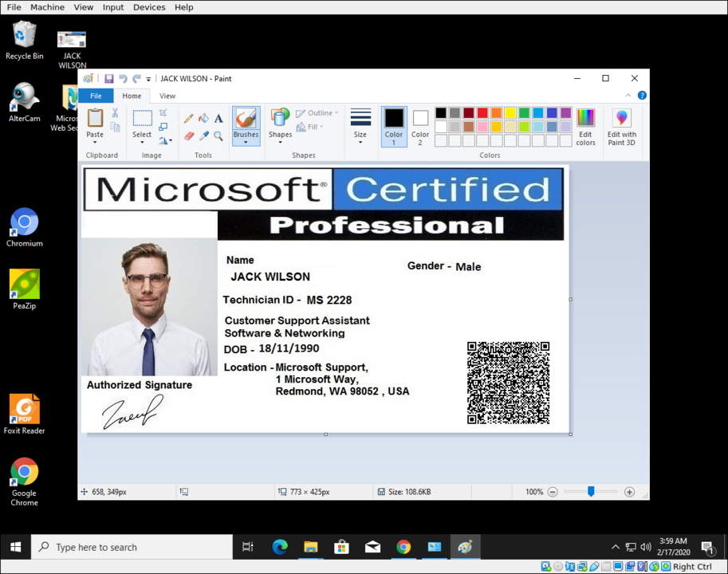This screenshot has height=574, width=728.
Task: Open the Customize Quick Access Toolbar dropdown
Action: 148,80
